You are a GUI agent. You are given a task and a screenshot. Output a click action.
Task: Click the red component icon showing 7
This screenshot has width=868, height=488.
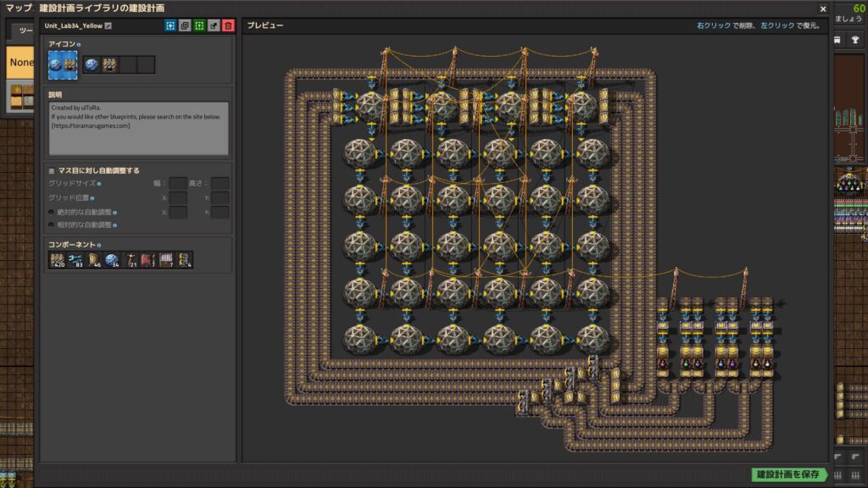148,260
